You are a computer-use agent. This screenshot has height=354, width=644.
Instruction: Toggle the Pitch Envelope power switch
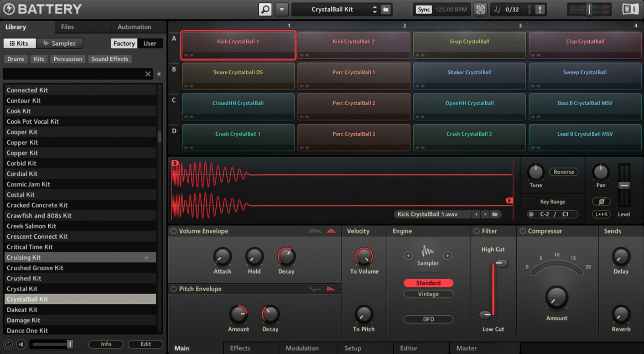pos(174,289)
